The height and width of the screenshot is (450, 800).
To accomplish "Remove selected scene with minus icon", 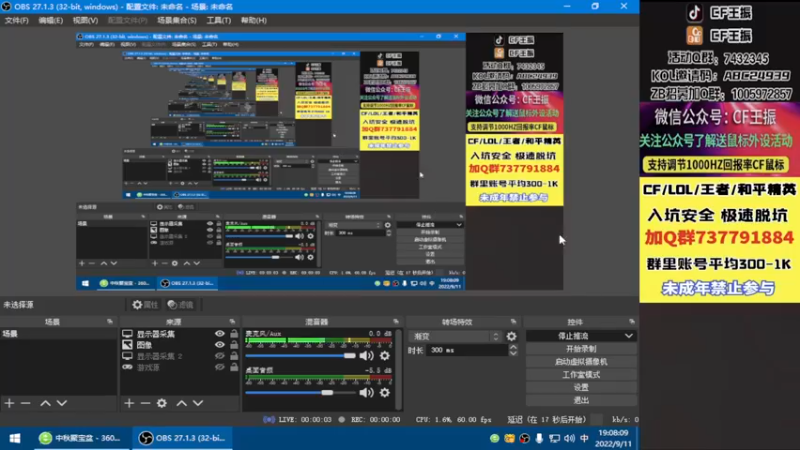I will pos(26,403).
